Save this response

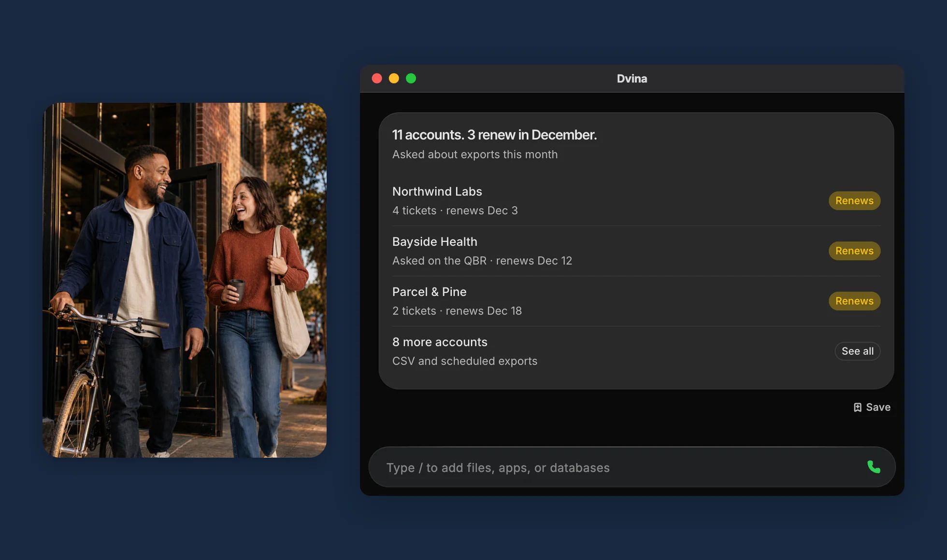[872, 407]
